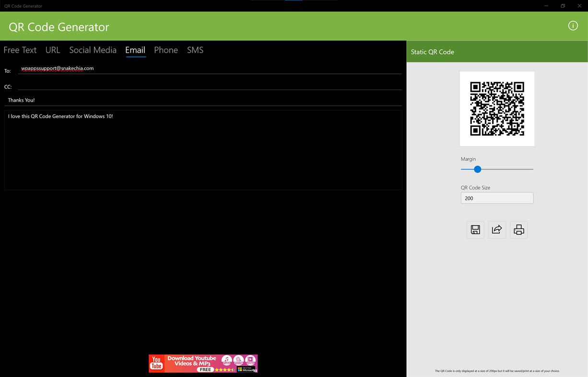The image size is (588, 377).
Task: Click the message body text area
Action: pyautogui.click(x=203, y=149)
